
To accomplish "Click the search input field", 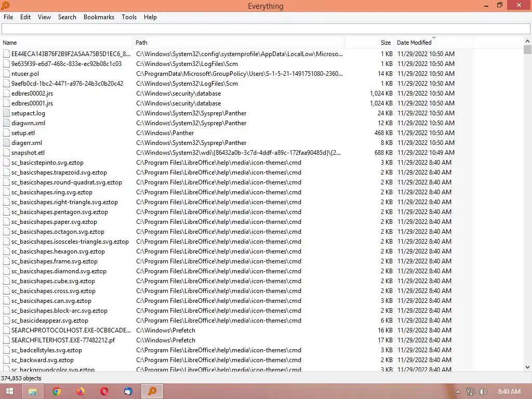I will [265, 29].
